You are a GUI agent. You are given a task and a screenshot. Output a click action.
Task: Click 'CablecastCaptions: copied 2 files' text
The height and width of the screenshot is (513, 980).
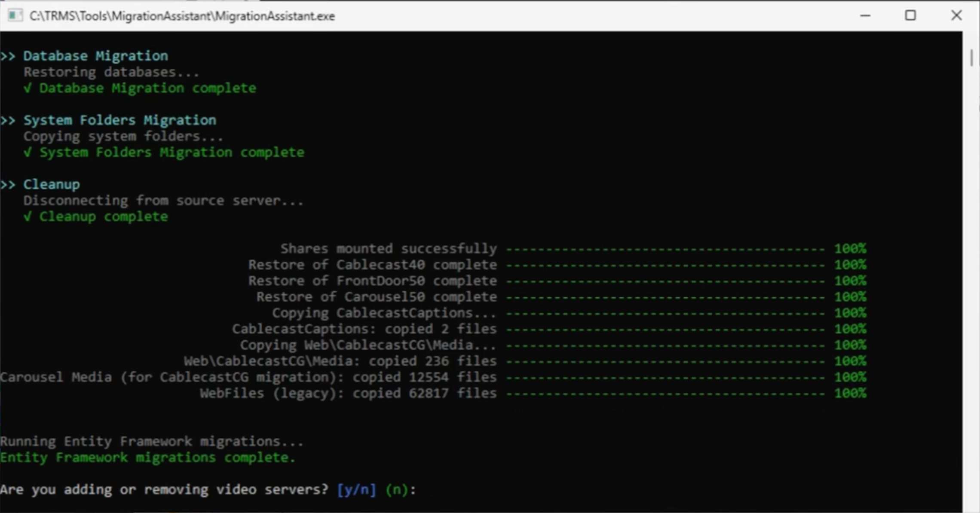coord(364,329)
